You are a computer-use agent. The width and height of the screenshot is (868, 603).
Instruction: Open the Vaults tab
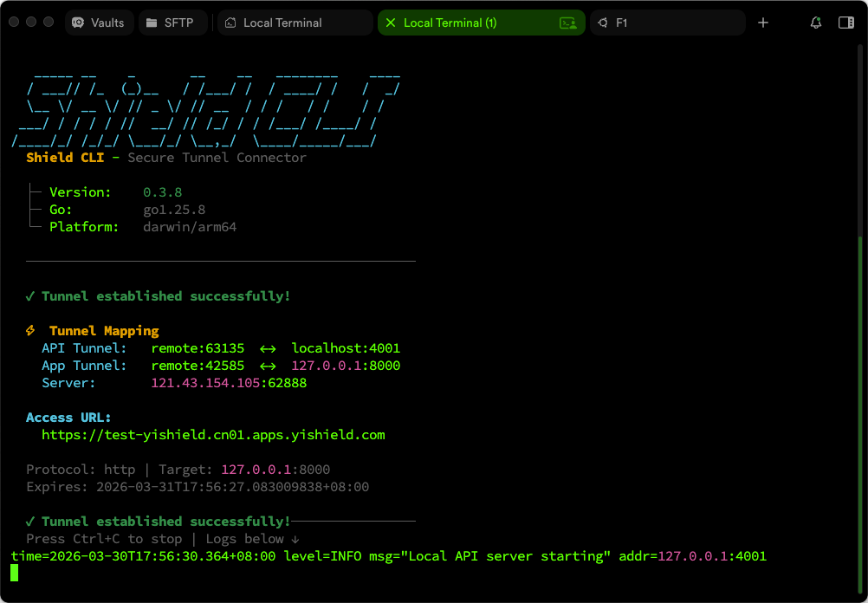coord(100,23)
